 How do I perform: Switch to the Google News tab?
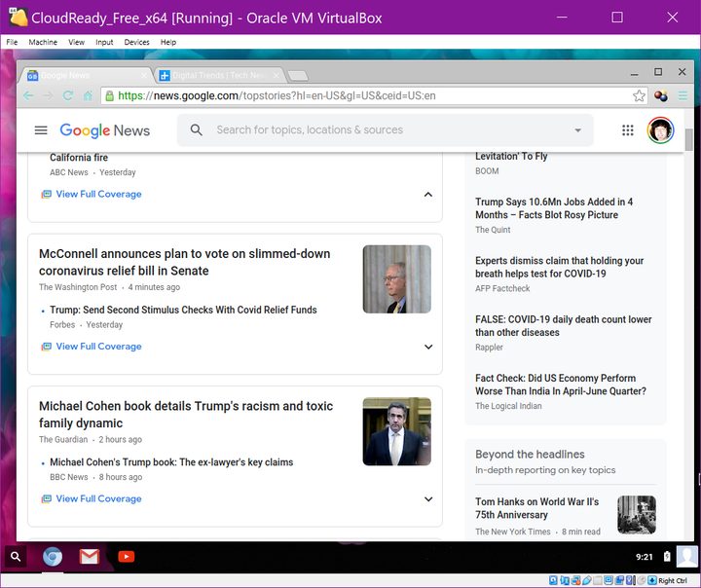pyautogui.click(x=85, y=75)
